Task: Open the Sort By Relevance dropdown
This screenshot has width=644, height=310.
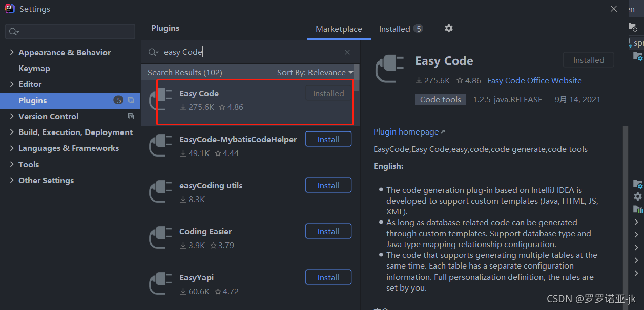Action: [315, 73]
